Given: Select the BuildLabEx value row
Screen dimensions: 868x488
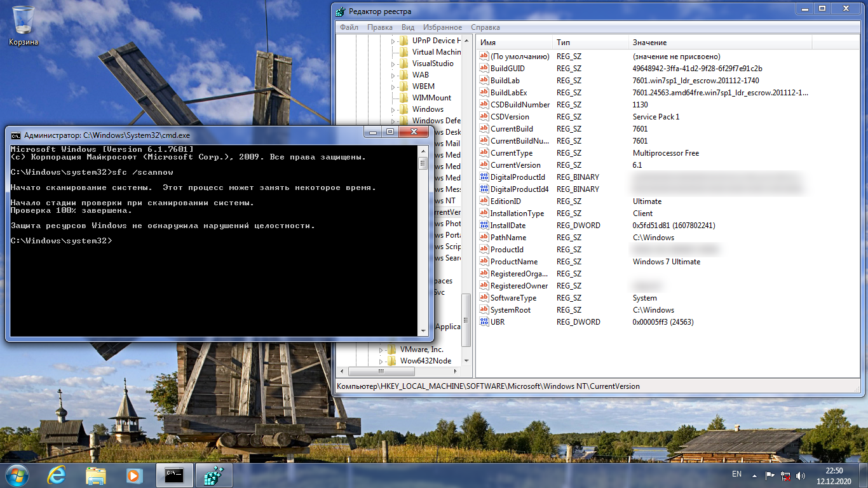Looking at the screenshot, I should 644,92.
